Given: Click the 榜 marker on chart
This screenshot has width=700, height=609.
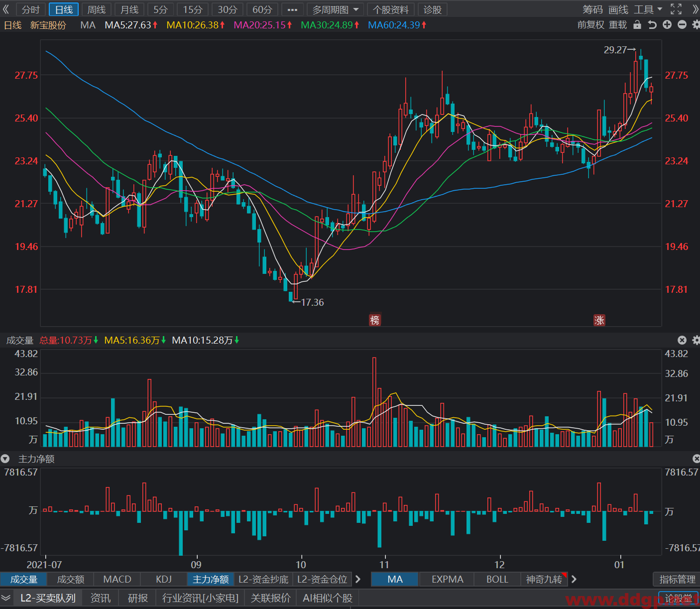Looking at the screenshot, I should pos(375,320).
